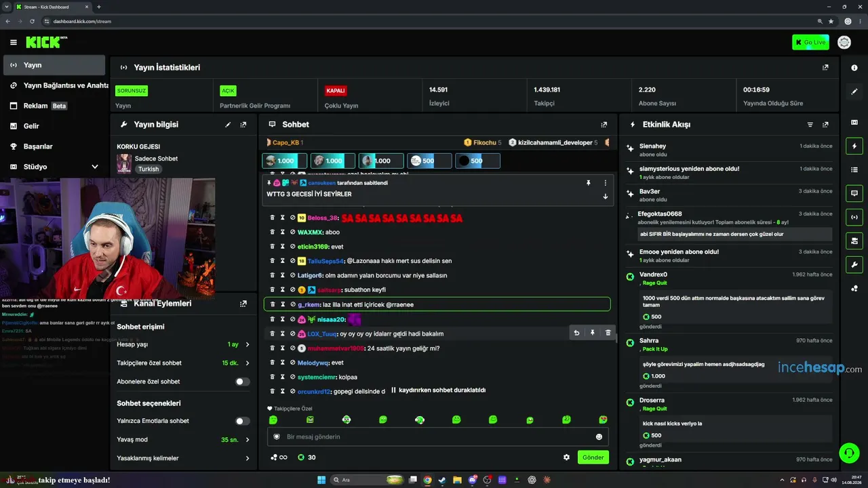This screenshot has width=868, height=488.
Task: Click the taskbar search box Ara
Action: point(366,480)
